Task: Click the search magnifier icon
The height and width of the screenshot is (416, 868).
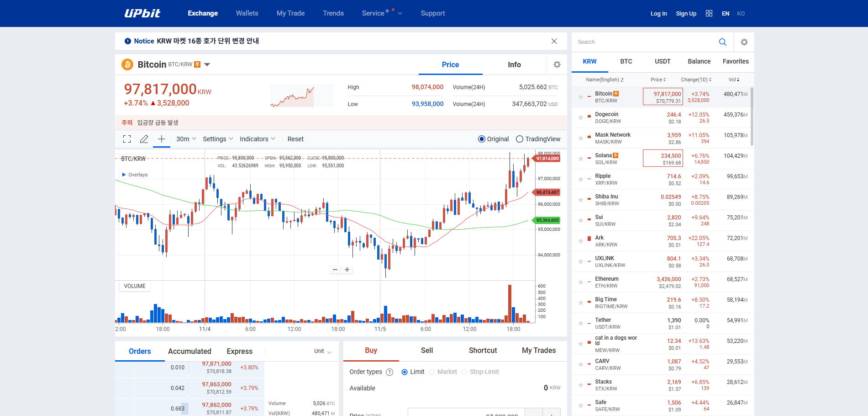Action: pos(722,42)
